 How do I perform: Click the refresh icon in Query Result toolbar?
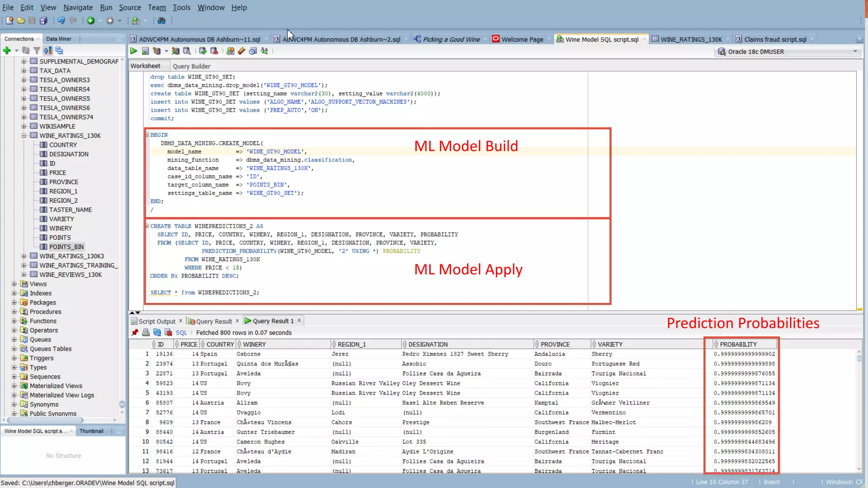(157, 333)
